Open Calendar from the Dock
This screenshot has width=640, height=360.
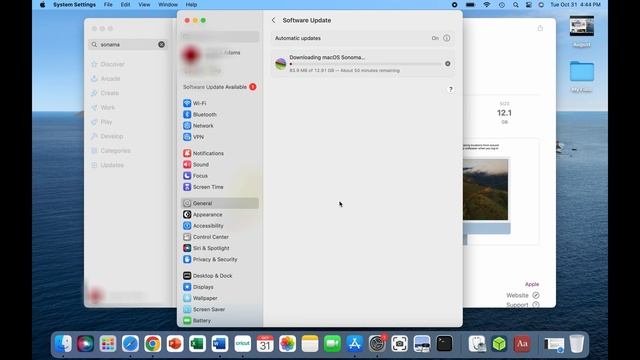[x=265, y=344]
